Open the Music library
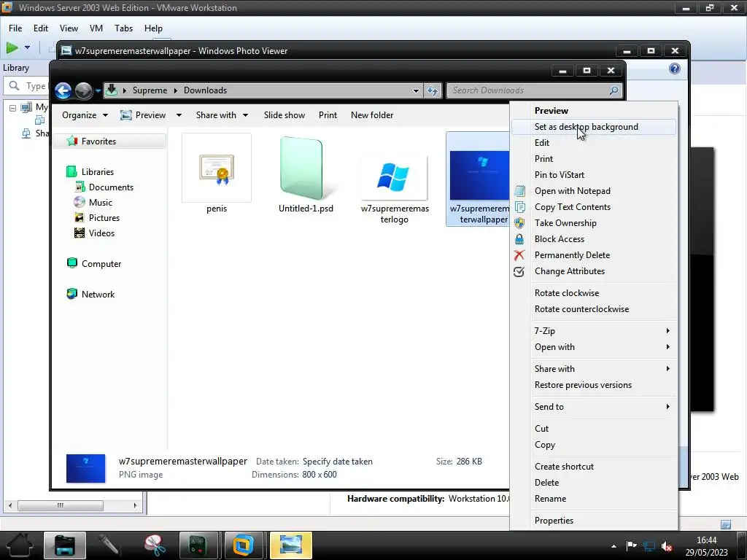This screenshot has height=560, width=747. pyautogui.click(x=93, y=203)
